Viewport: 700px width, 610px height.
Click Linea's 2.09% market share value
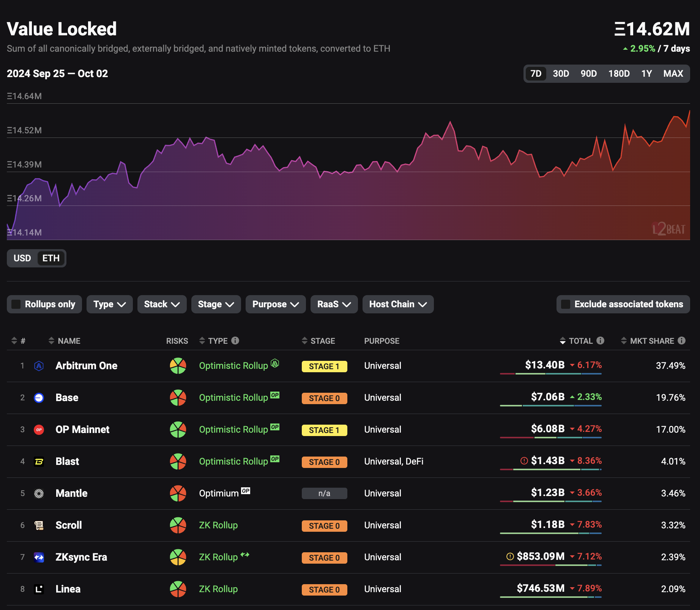673,589
